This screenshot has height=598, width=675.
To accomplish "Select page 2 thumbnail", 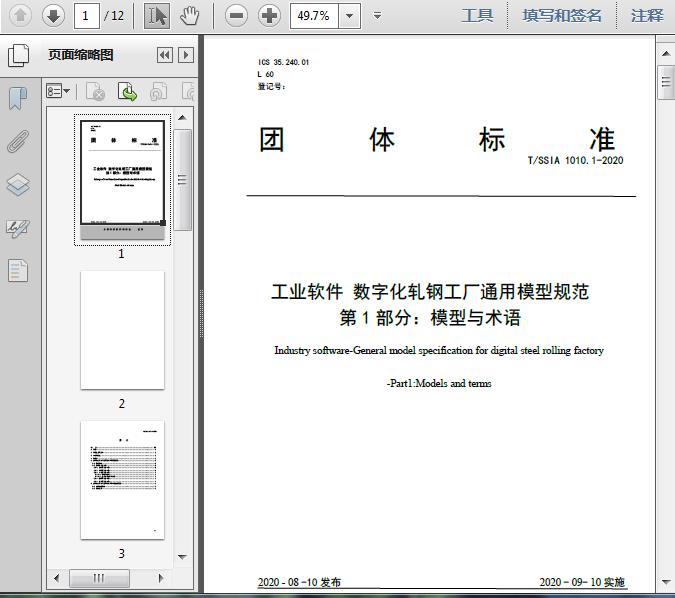I will [122, 330].
